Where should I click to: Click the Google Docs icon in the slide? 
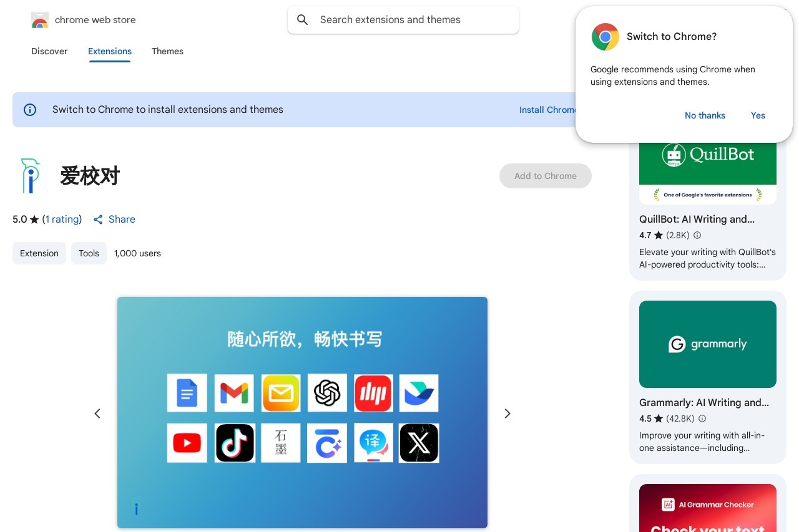tap(187, 393)
